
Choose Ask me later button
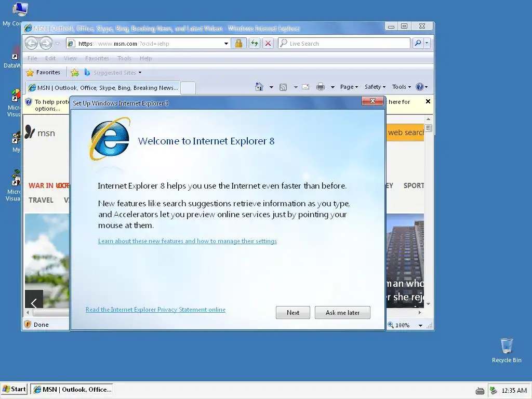click(x=342, y=312)
